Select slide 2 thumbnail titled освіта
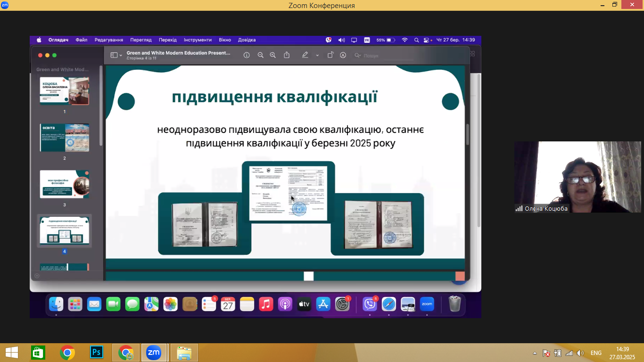The height and width of the screenshot is (362, 644). pyautogui.click(x=65, y=138)
